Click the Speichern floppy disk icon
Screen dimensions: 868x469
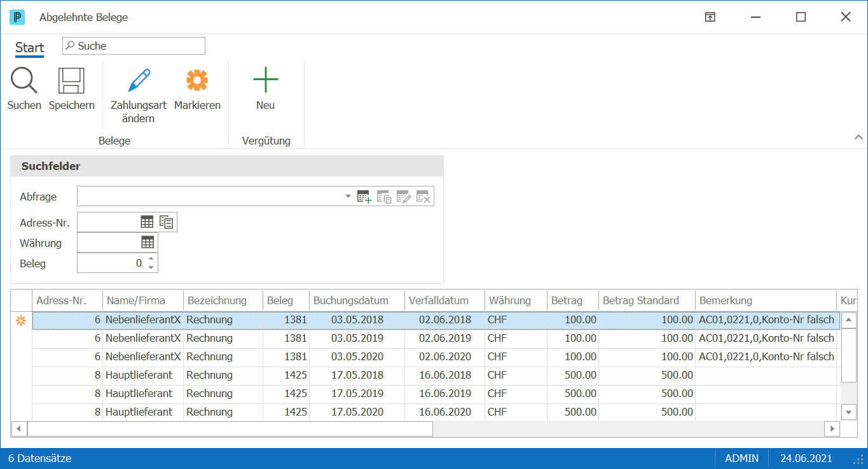point(71,81)
